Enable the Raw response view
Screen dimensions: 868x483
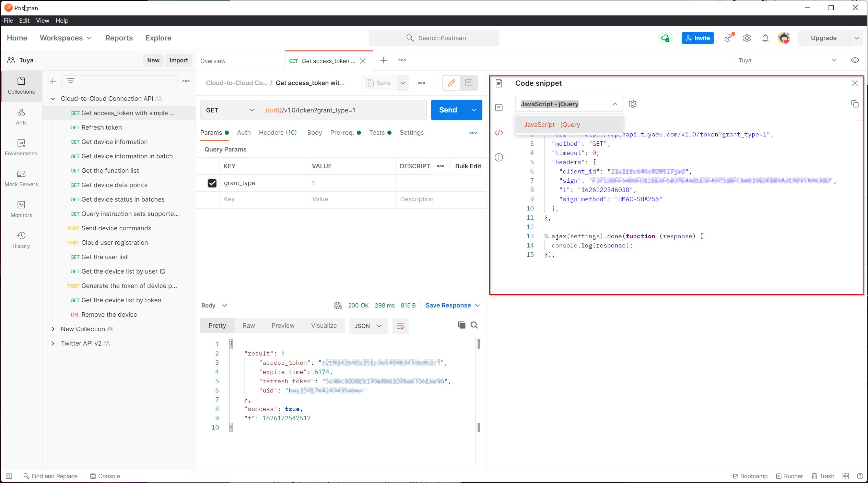coord(249,325)
